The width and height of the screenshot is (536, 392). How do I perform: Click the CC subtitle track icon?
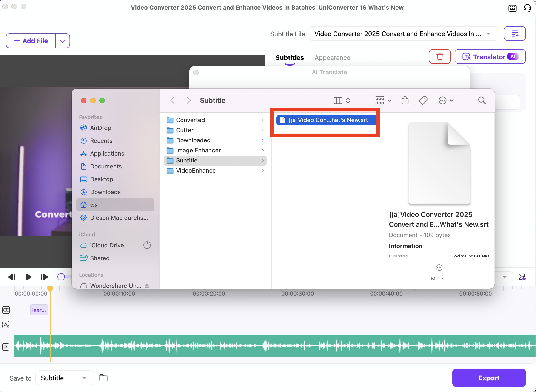pos(6,310)
